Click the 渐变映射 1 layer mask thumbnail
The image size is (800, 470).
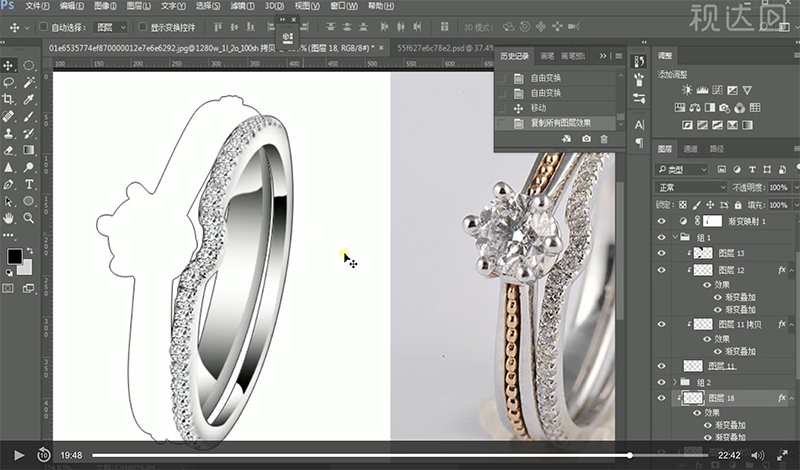[x=712, y=221]
